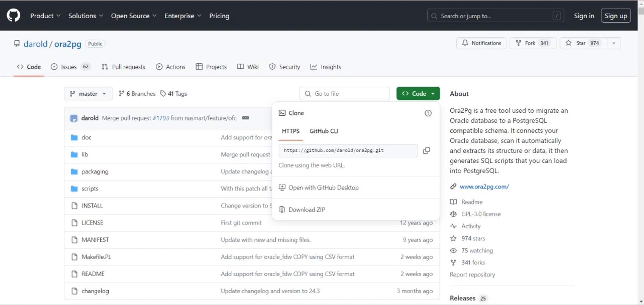The width and height of the screenshot is (644, 305).
Task: Click the Report repository link
Action: click(472, 275)
